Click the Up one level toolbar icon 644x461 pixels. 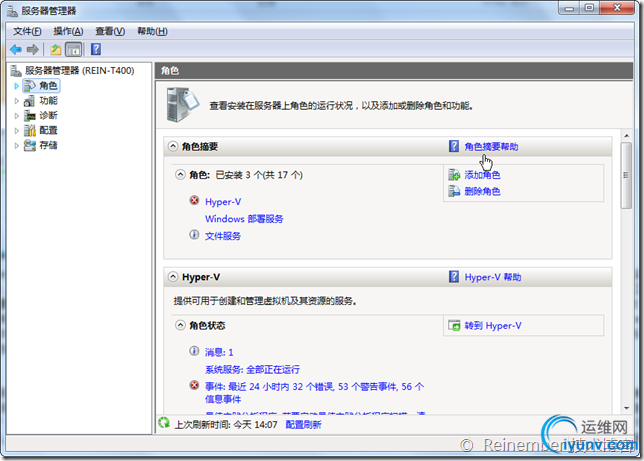pos(55,50)
